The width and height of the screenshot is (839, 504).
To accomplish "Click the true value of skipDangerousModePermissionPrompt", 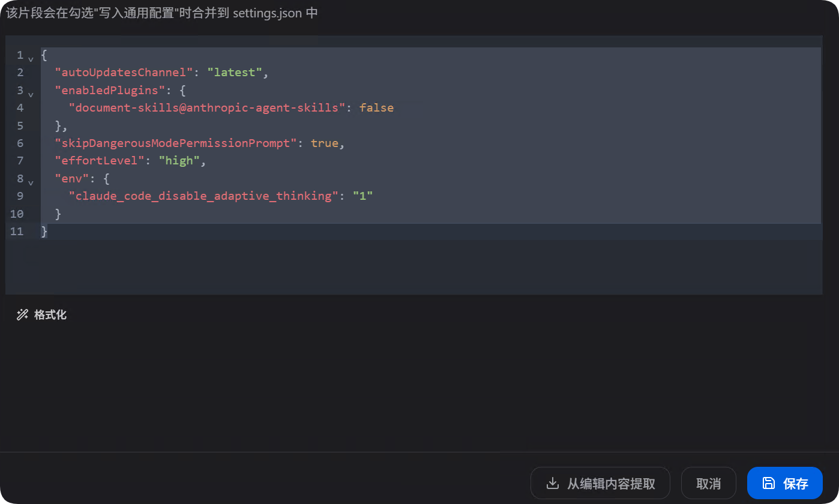I will point(325,143).
